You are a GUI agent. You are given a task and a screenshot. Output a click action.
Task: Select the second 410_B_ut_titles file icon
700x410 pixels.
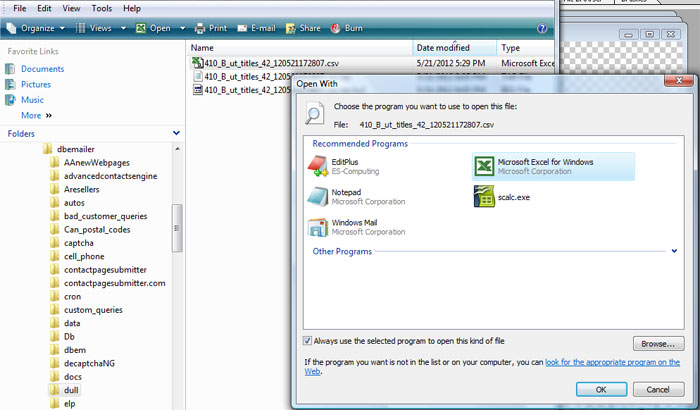click(198, 76)
